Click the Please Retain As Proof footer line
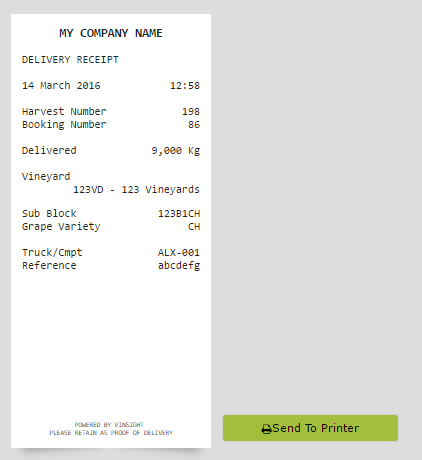The height and width of the screenshot is (460, 422). point(111,433)
